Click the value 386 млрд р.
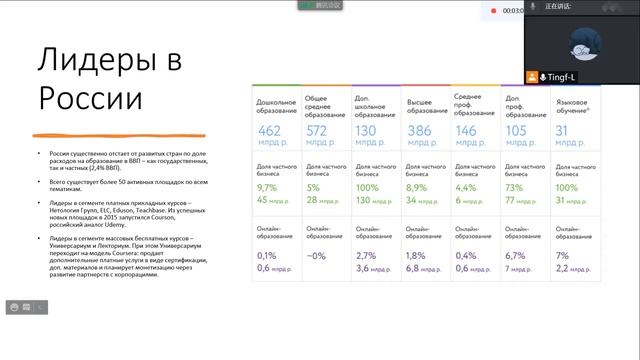 (x=422, y=136)
